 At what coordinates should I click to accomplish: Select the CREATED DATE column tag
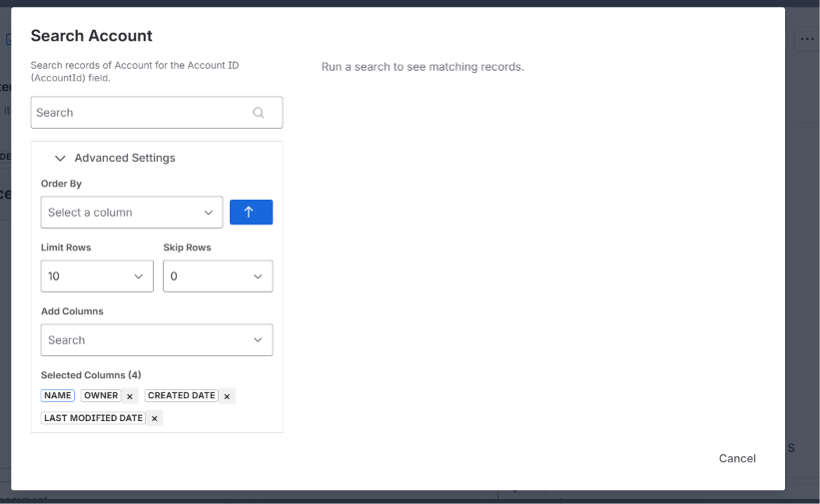[182, 396]
